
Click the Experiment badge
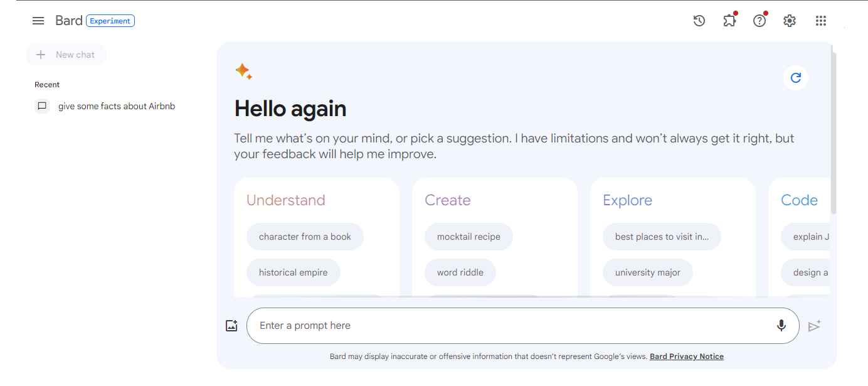point(110,21)
